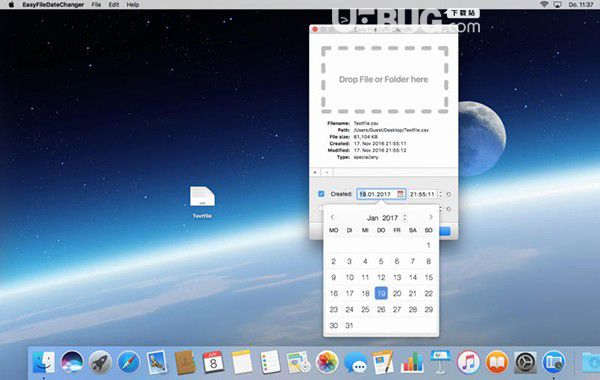Image resolution: width=600 pixels, height=380 pixels.
Task: Click the AirPlay display icon in the menu bar
Action: pyautogui.click(x=558, y=4)
